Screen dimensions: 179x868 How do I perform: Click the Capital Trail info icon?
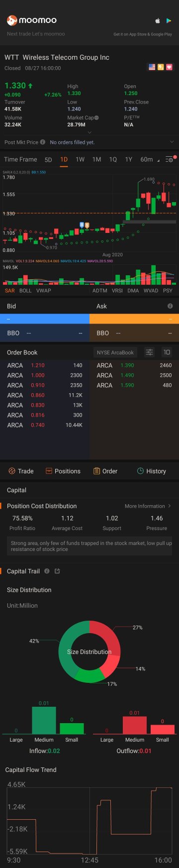click(x=47, y=571)
